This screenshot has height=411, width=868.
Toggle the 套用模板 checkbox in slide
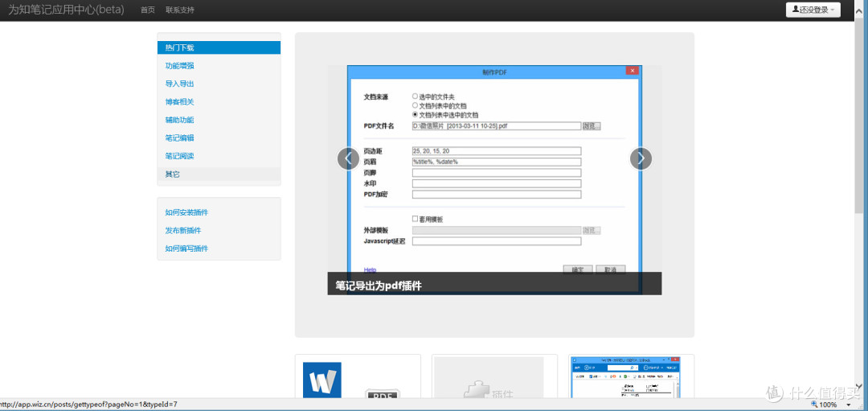(416, 219)
